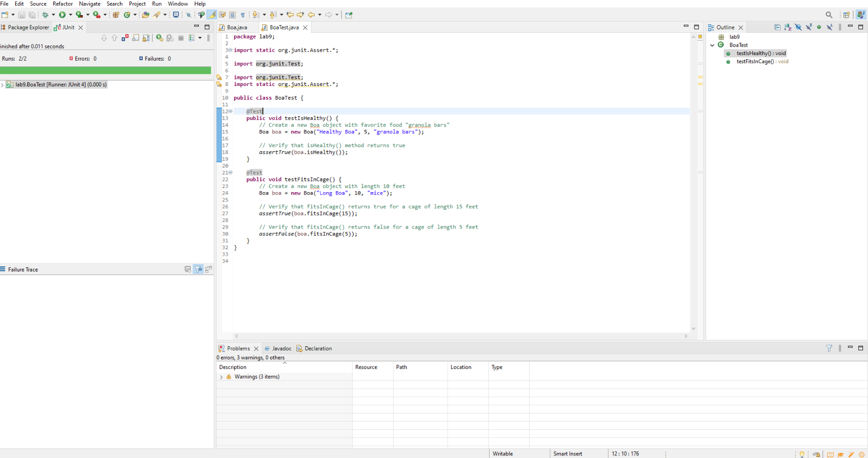Viewport: 868px width, 458px height.
Task: Click Last Edit Location icon
Action: (290, 15)
